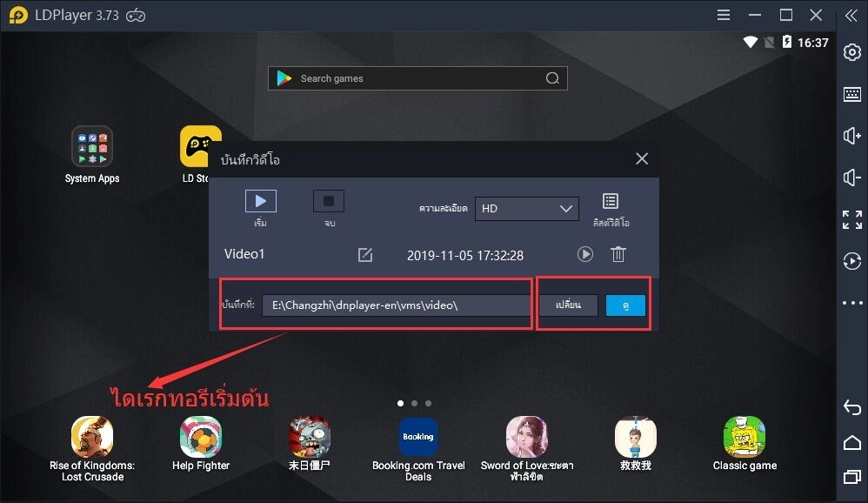Tap the Android home icon
Screen dimensions: 868x503
tap(852, 442)
